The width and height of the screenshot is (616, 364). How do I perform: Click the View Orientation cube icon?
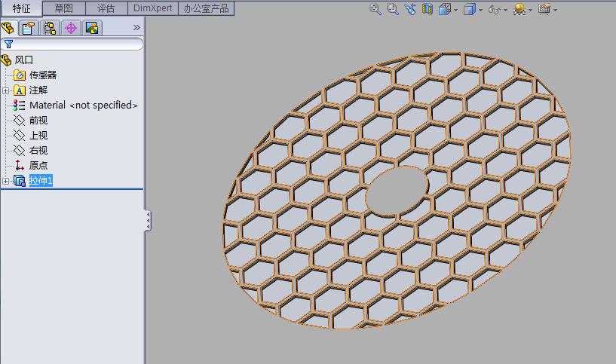[444, 9]
